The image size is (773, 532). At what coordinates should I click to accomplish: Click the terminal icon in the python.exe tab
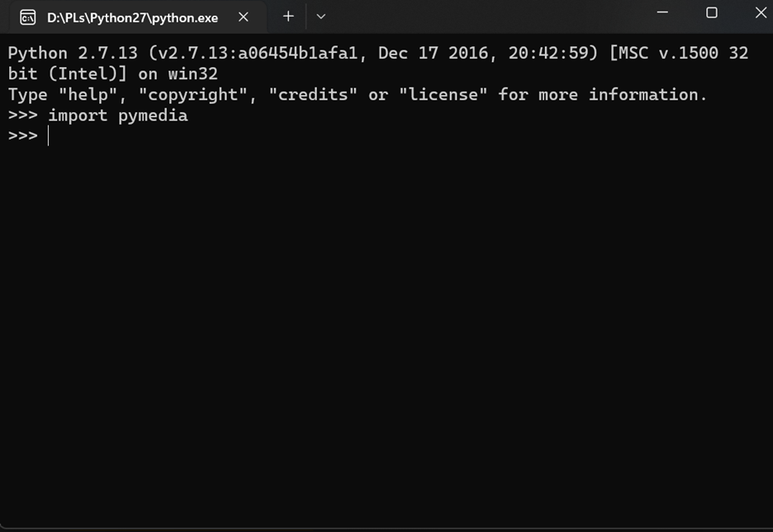pos(27,17)
